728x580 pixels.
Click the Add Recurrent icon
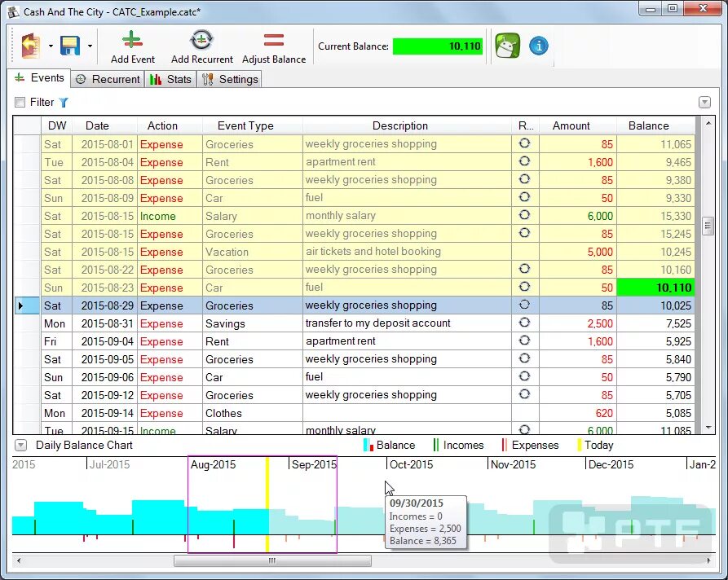click(x=201, y=40)
